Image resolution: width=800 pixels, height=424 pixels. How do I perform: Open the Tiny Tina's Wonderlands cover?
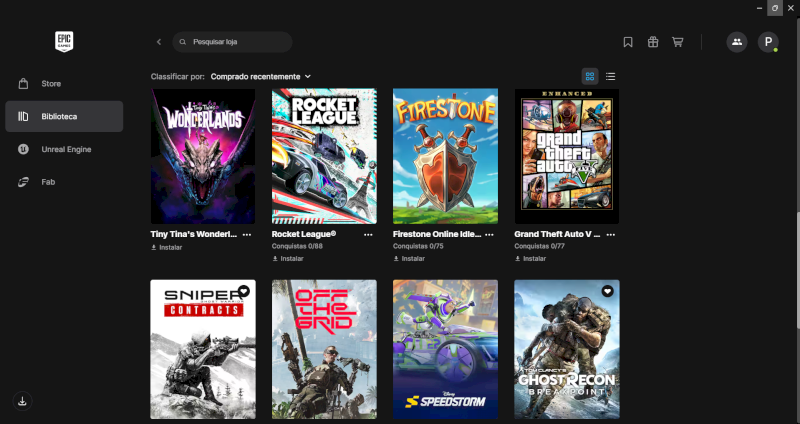point(203,156)
